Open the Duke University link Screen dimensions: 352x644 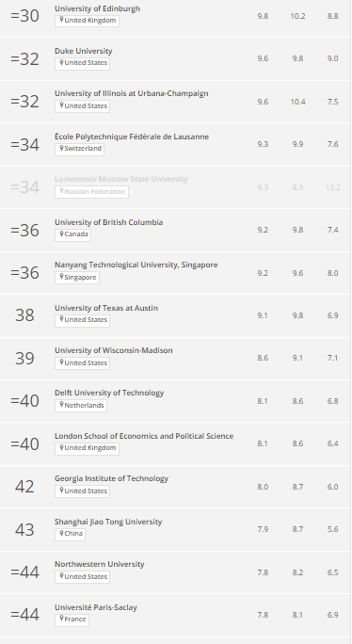84,51
